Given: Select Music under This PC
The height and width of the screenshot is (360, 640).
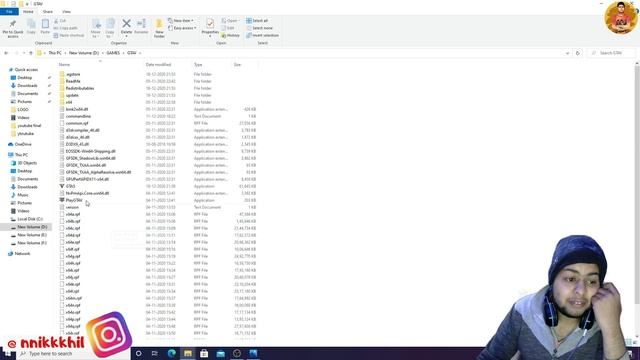Looking at the screenshot, I should 23,195.
